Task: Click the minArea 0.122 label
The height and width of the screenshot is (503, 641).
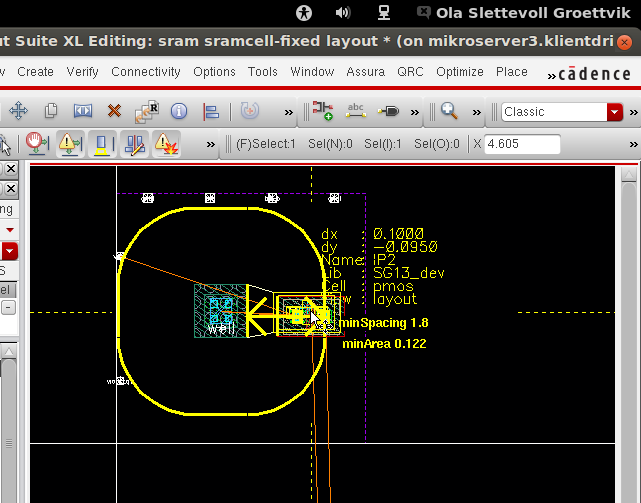Action: (x=384, y=344)
